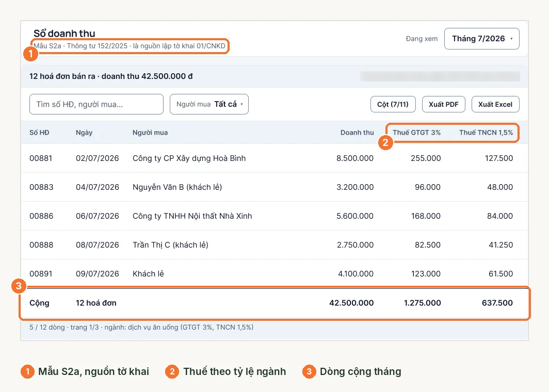Click TNCN tax value 41.250
Image resolution: width=549 pixels, height=392 pixels.
500,245
